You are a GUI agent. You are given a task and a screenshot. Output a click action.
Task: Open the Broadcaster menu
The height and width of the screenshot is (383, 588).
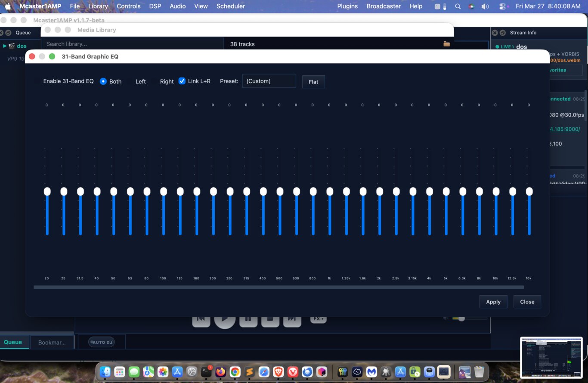384,6
